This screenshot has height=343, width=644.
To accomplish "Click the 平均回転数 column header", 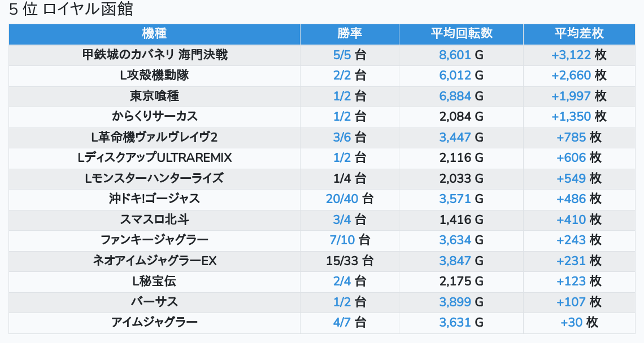I will 461,34.
